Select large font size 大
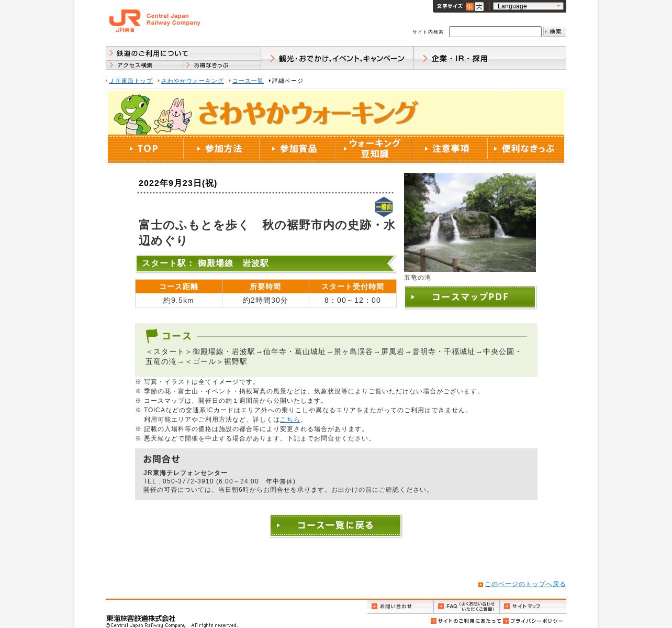The width and height of the screenshot is (672, 628). [479, 6]
